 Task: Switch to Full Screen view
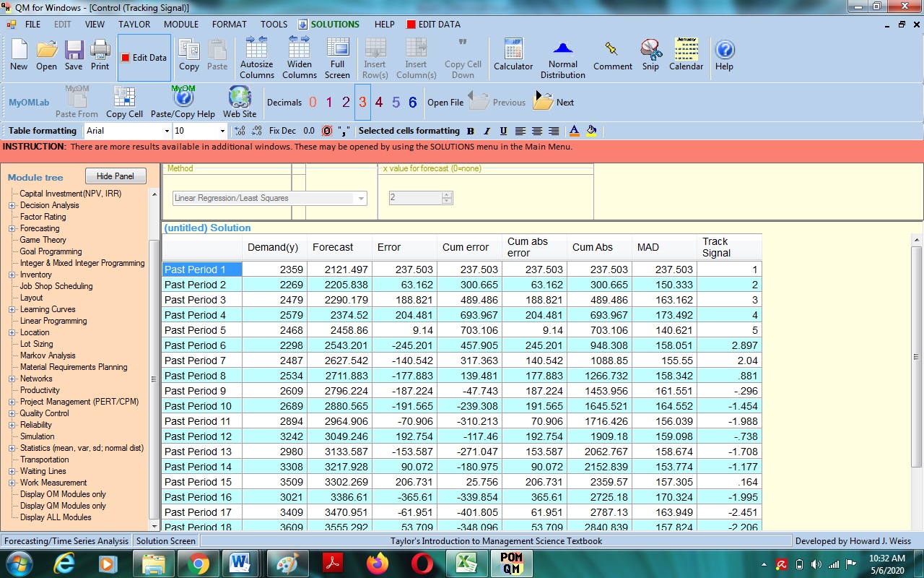click(337, 57)
